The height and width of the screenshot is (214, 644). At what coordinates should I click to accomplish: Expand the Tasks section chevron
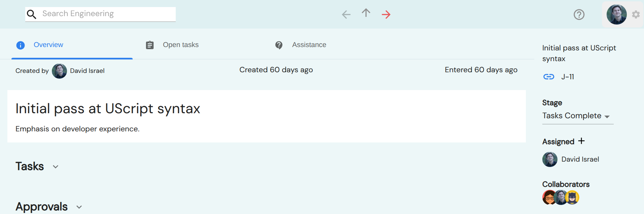tap(56, 167)
